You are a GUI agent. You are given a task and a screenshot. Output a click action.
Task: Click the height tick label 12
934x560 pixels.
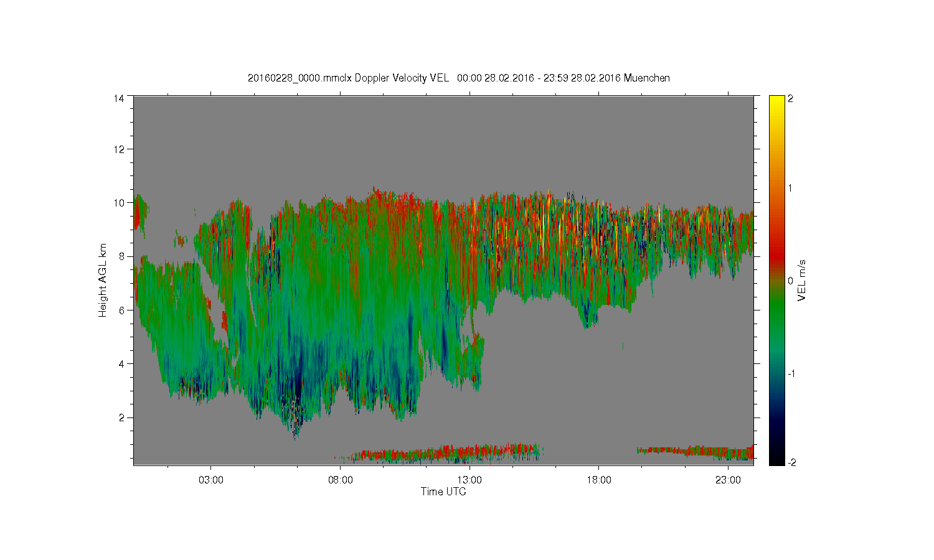click(x=119, y=149)
